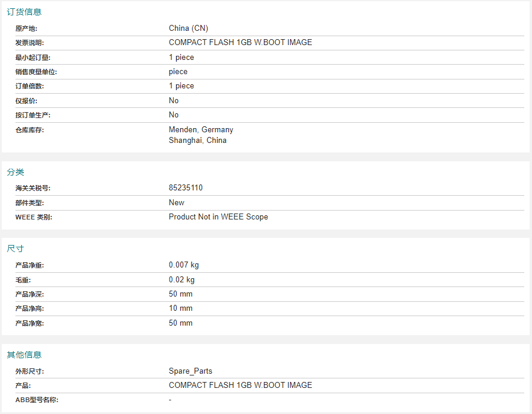Click Product Not in WEEE Scope text

(218, 217)
